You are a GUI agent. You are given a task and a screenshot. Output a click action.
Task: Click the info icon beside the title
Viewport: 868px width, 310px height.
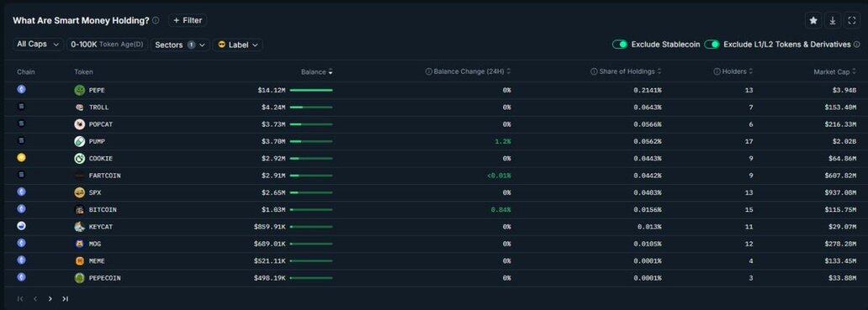pyautogui.click(x=156, y=20)
